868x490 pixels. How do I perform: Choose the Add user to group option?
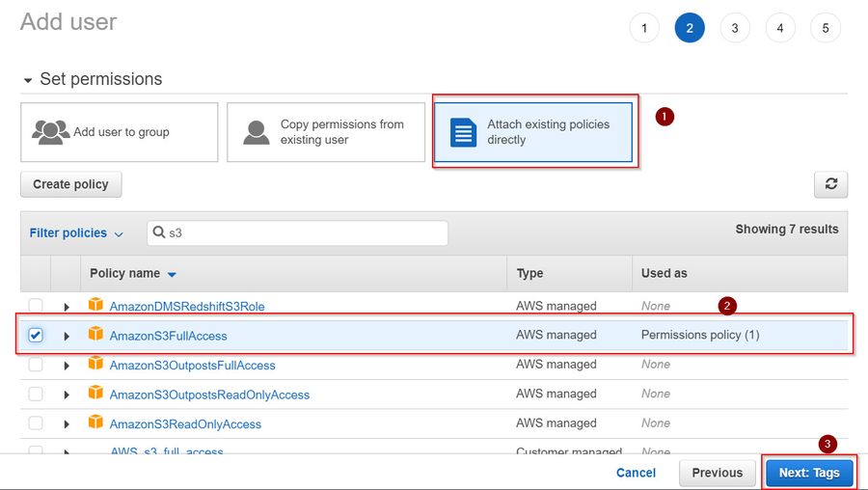(x=120, y=132)
